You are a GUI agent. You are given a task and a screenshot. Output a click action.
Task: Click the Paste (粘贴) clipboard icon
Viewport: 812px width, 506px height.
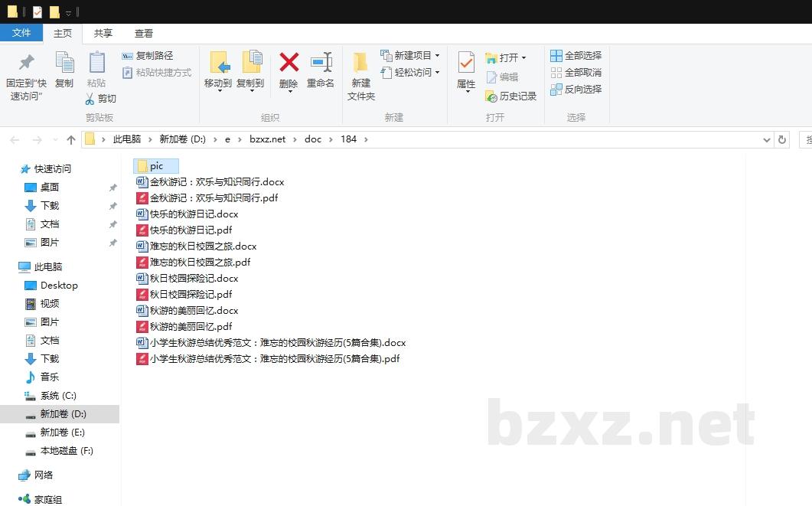(96, 63)
